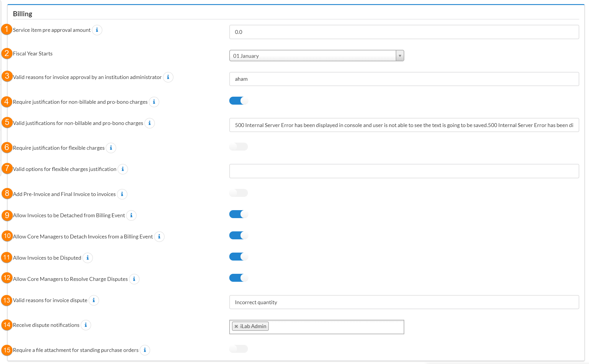Click the 01 January fiscal year selection box

click(x=312, y=56)
